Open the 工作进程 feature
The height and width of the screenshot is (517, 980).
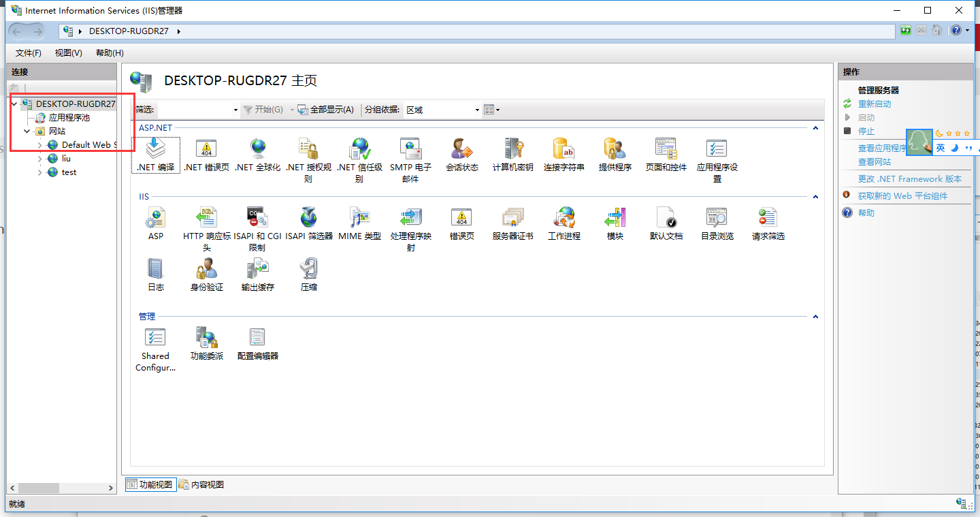[564, 223]
